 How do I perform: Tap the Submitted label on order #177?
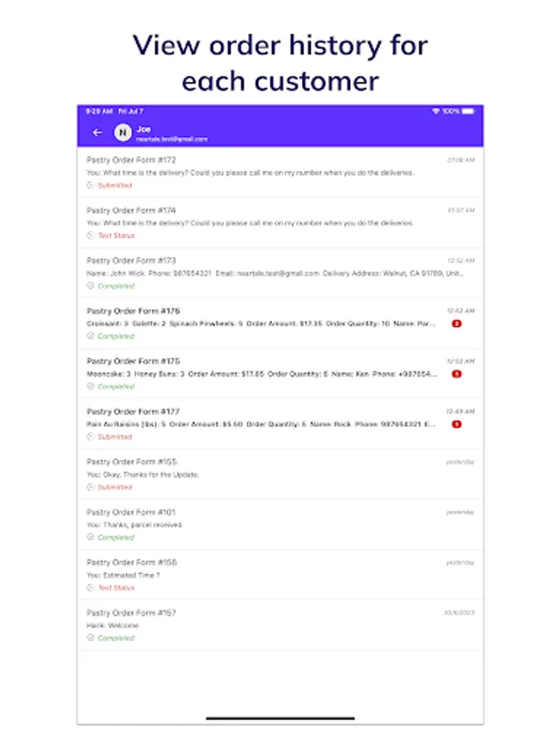pyautogui.click(x=114, y=437)
